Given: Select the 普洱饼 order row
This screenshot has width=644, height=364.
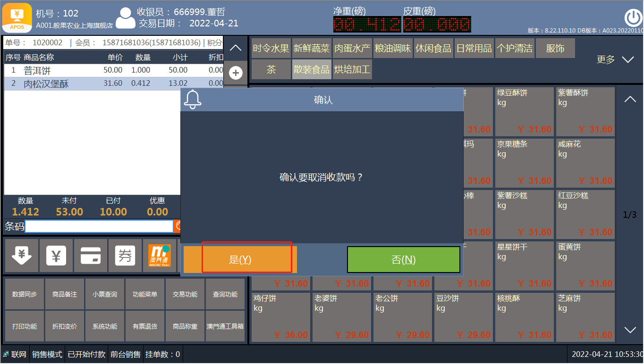Looking at the screenshot, I should click(113, 70).
